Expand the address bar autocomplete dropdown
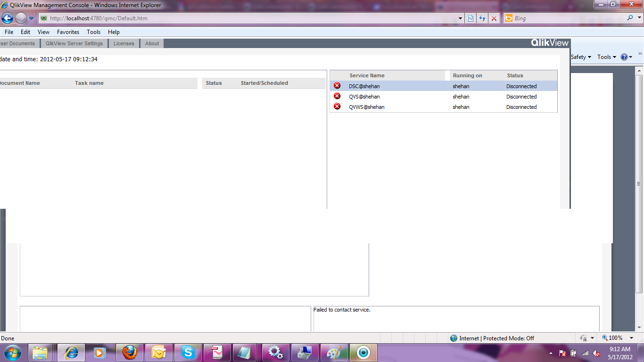Screen dimensions: 644x362 click(461, 18)
